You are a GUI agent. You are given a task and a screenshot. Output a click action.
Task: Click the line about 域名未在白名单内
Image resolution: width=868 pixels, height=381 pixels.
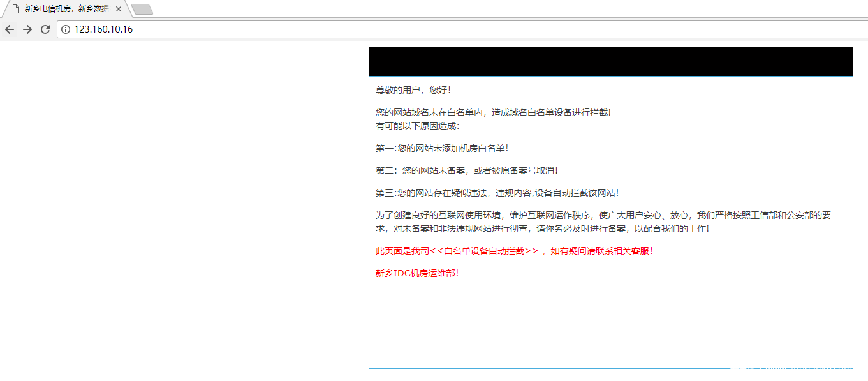point(493,112)
